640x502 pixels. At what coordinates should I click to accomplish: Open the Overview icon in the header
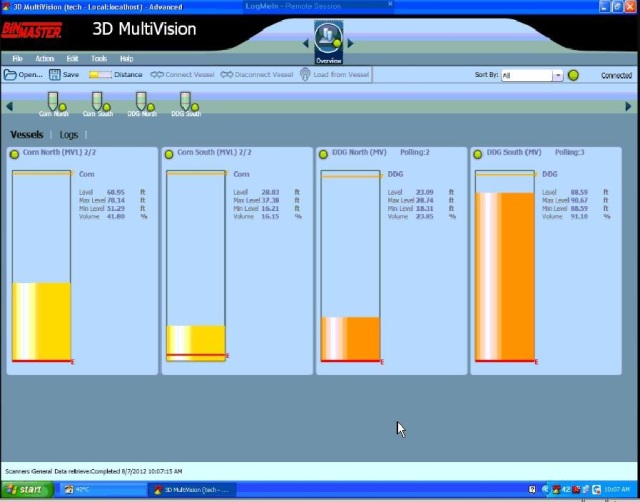point(329,42)
